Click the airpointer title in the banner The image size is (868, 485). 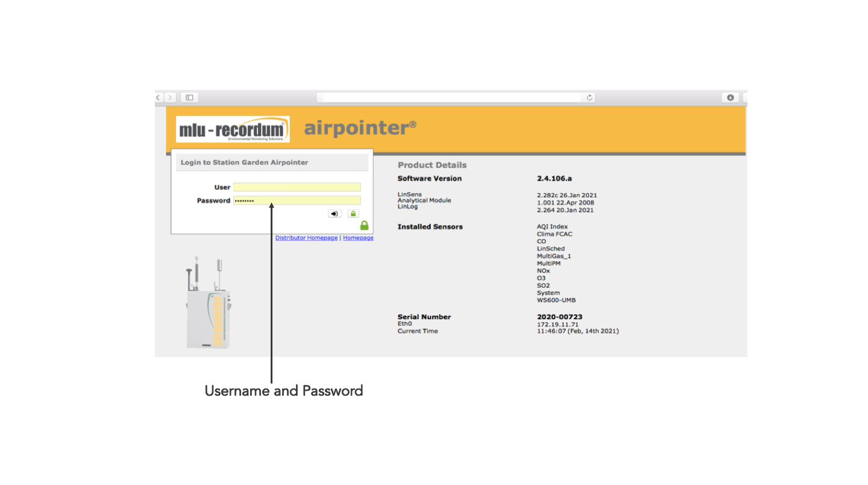tap(360, 128)
